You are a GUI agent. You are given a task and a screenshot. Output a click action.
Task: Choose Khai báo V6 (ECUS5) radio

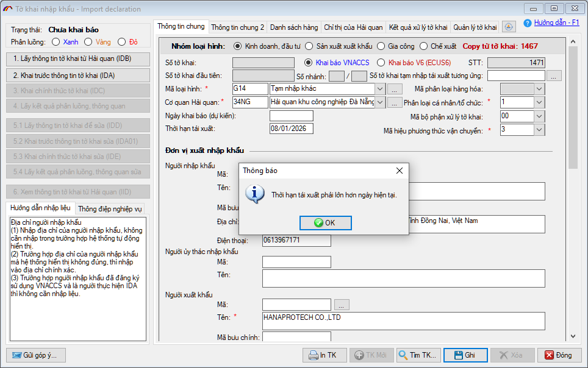point(381,63)
